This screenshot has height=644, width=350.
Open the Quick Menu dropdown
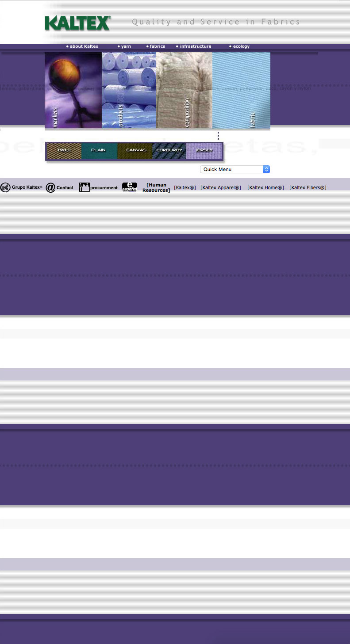coord(235,169)
